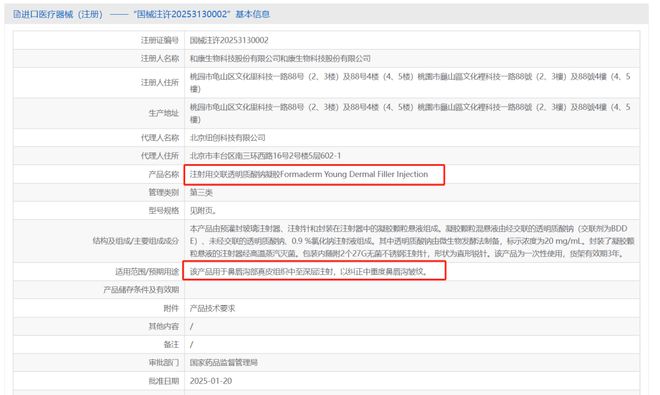Click the 结构及组成/主要组成成分 label
This screenshot has width=660, height=395.
136,241
